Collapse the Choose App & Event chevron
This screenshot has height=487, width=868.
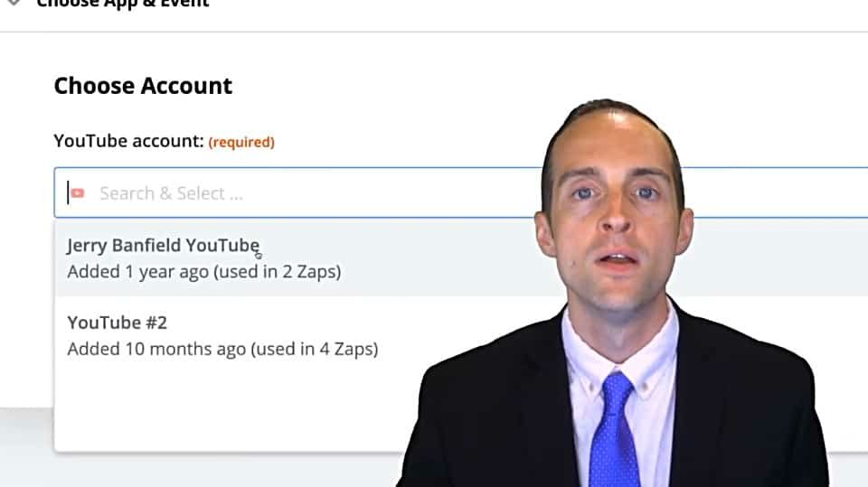pos(14,3)
